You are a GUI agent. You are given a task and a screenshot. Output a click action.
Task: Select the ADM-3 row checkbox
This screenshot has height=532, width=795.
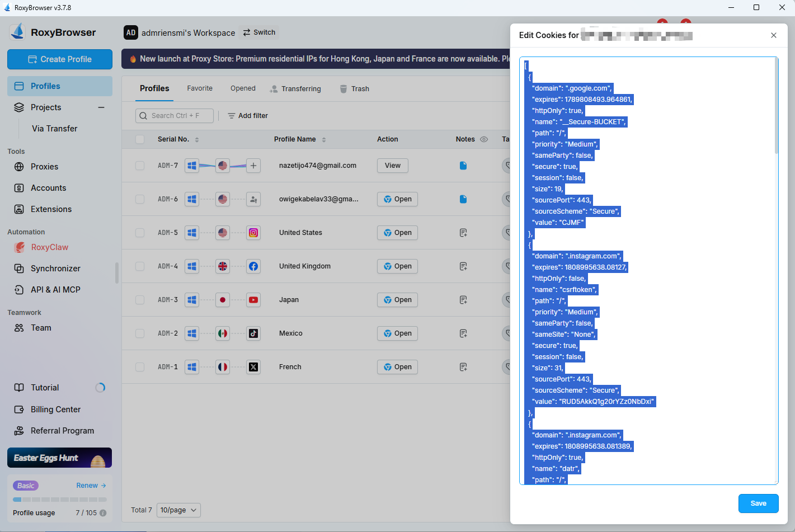(x=140, y=300)
